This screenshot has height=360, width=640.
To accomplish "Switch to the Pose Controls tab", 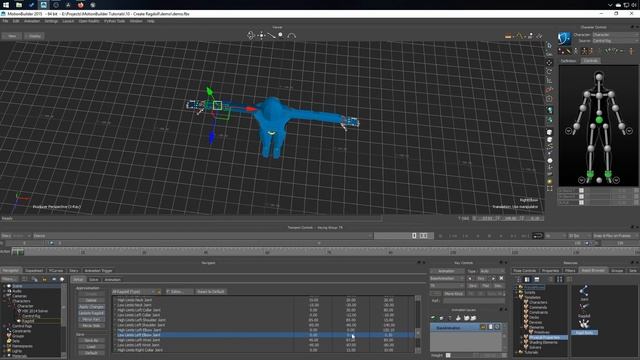I will 524,271.
